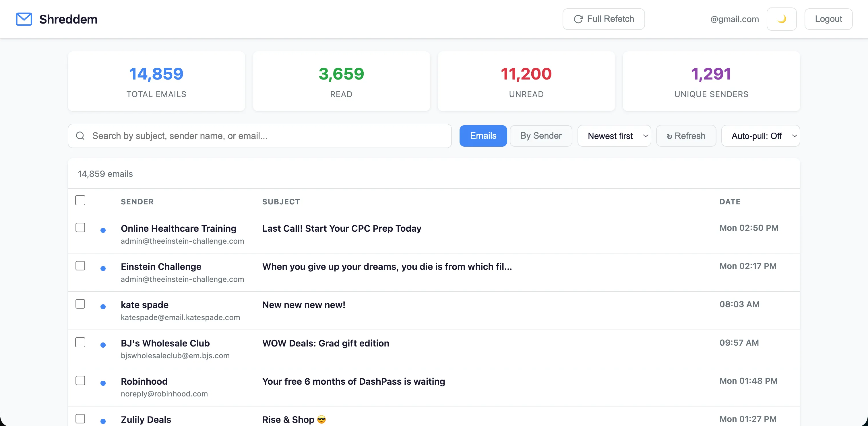868x426 pixels.
Task: Click the sender name Zulily Deals
Action: 146,419
